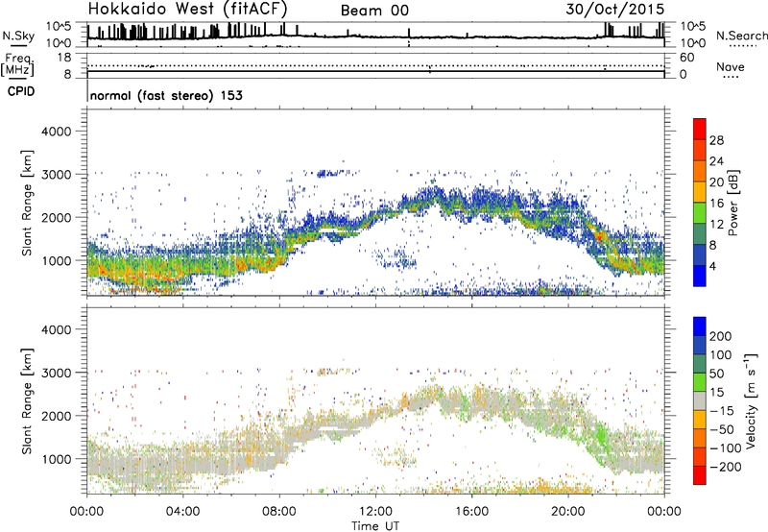Click the '18' frequency axis tick
This screenshot has height=532, width=768.
[64, 57]
